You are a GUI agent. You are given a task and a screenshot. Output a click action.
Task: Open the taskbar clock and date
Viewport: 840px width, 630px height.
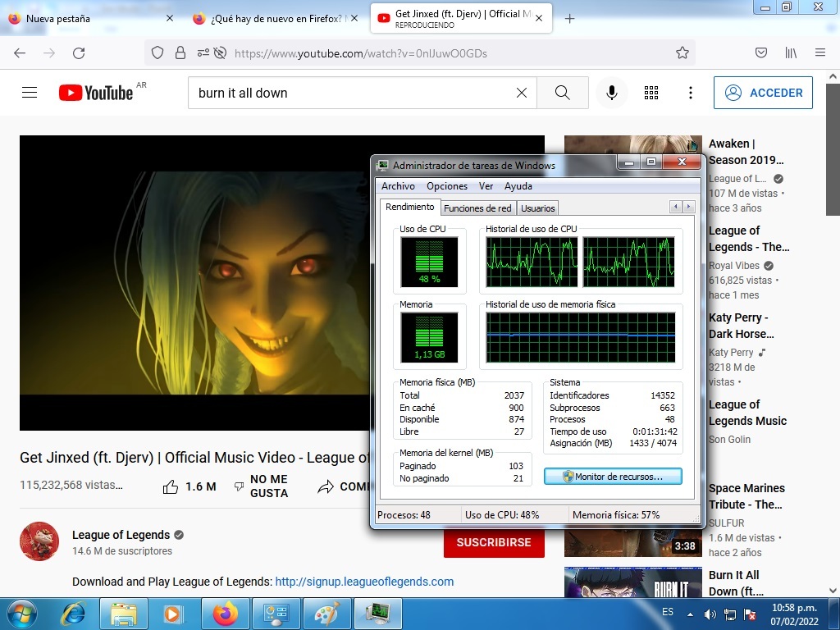[x=794, y=614]
